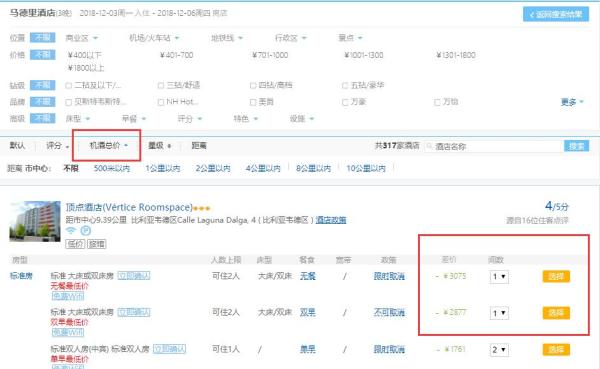Expand the 地铁线 dropdown
Screen dimensions: 600x369
[x=227, y=38]
